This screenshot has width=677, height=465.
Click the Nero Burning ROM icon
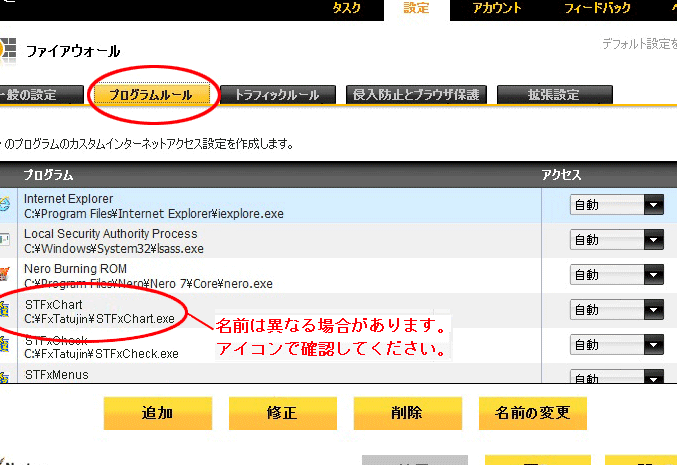6,275
